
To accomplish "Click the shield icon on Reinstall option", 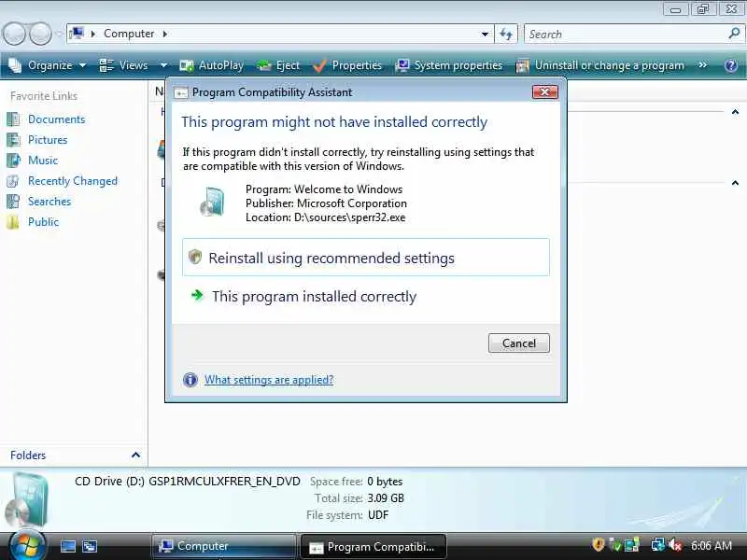I will tap(195, 257).
